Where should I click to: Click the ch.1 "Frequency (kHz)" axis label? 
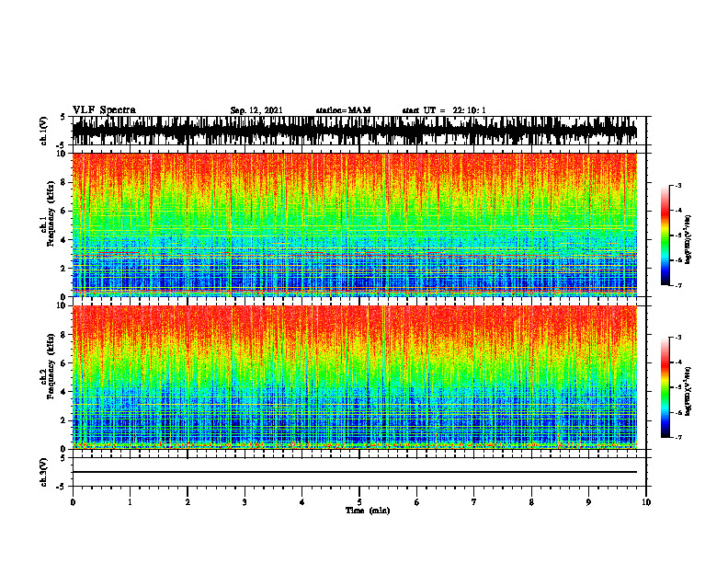[51, 215]
